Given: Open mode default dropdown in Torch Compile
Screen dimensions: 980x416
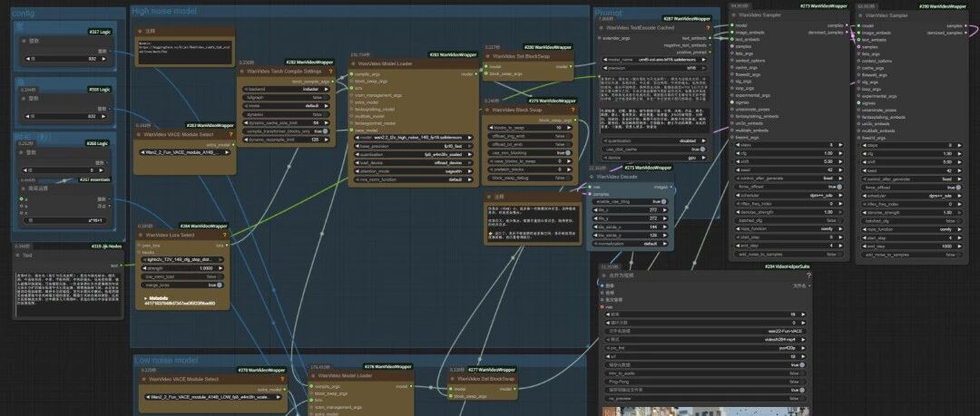Looking at the screenshot, I should pos(288,106).
